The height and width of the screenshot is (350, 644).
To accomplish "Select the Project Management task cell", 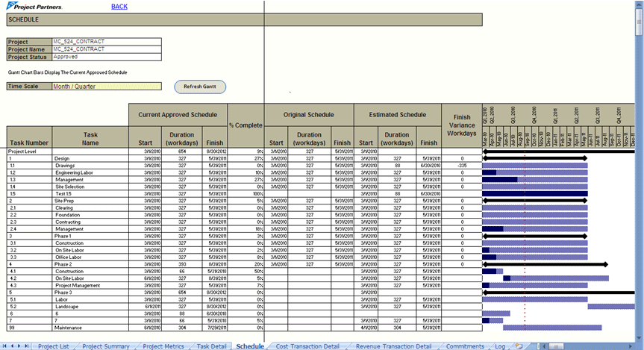I will (x=90, y=286).
